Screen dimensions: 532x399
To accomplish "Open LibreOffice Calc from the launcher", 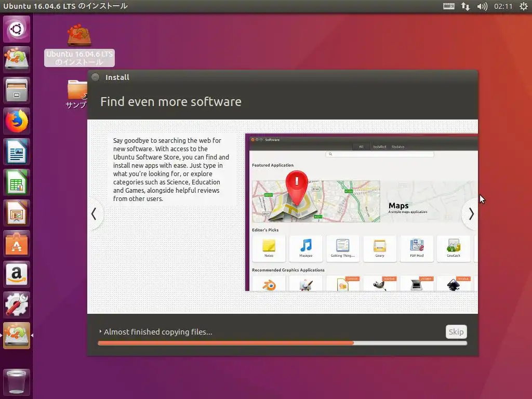I will pos(16,182).
